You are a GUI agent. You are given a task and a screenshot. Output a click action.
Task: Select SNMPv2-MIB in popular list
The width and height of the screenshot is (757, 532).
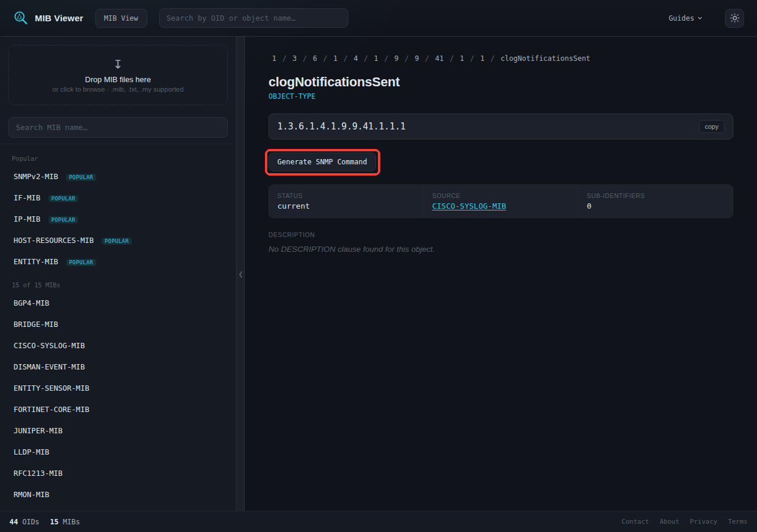coord(118,177)
